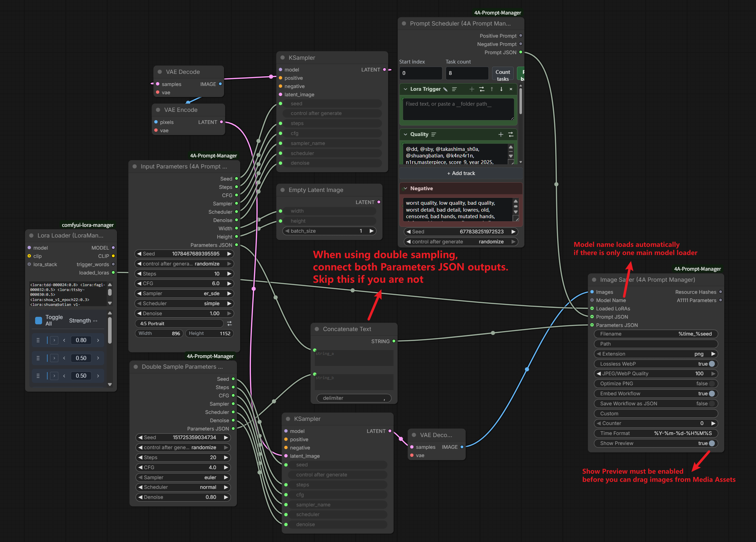Toggle collapse dot on VAE Decode node

point(160,72)
